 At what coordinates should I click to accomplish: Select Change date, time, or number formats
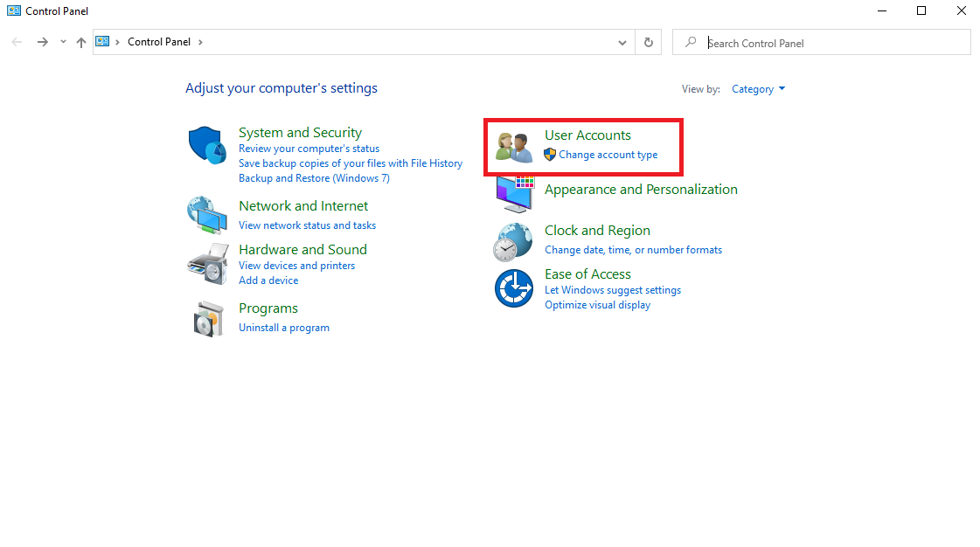click(x=633, y=250)
